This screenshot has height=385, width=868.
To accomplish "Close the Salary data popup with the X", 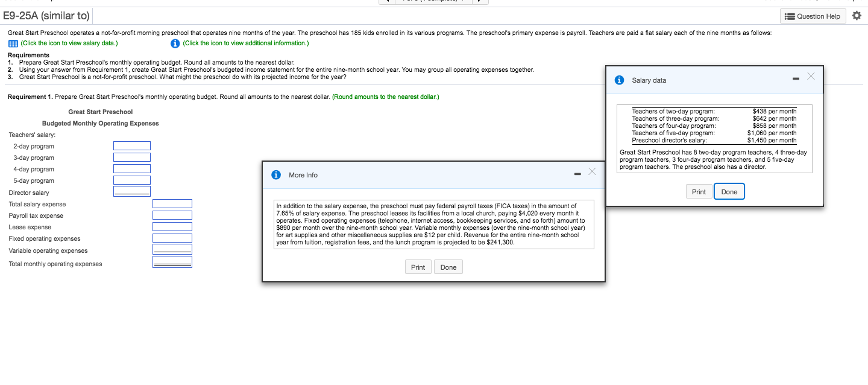I will pyautogui.click(x=811, y=77).
